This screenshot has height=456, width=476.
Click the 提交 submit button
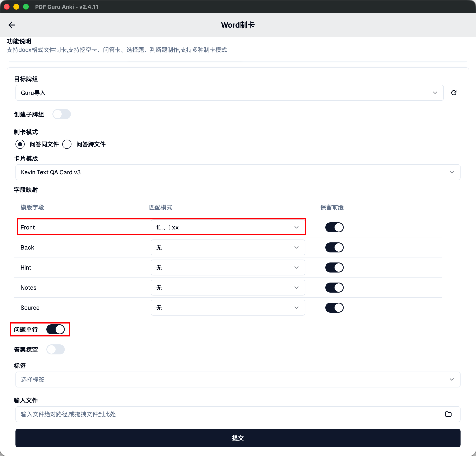(x=238, y=438)
